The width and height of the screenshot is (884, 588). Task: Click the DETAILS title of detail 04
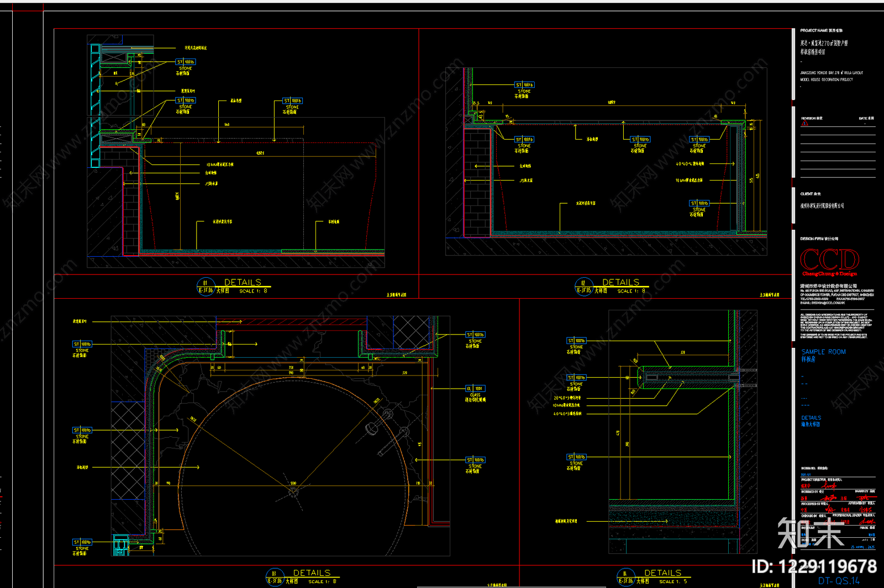pos(662,573)
